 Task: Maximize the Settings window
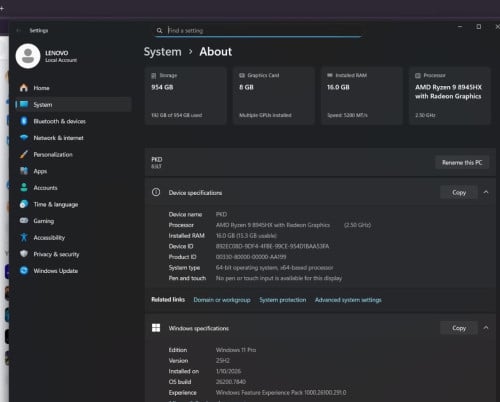coord(479,27)
